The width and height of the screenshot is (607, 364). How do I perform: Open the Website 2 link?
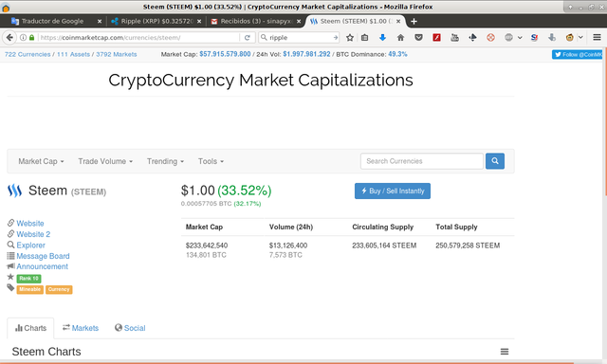click(x=33, y=234)
